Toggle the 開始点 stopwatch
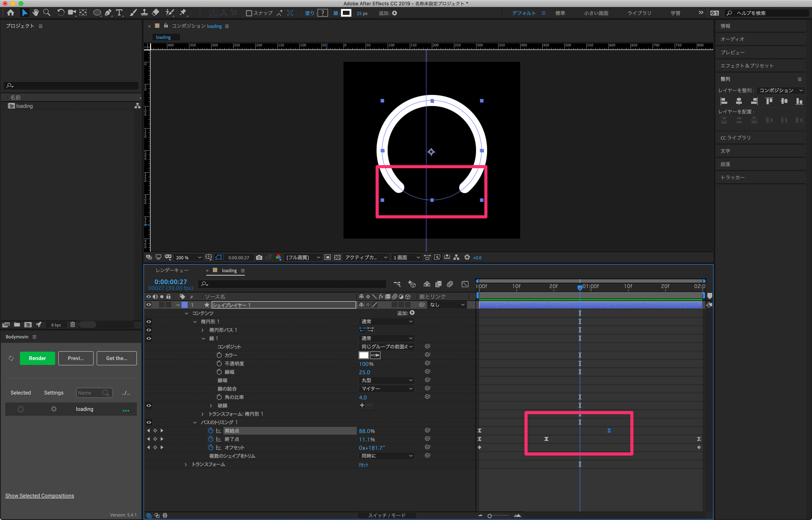812x520 pixels. click(211, 431)
